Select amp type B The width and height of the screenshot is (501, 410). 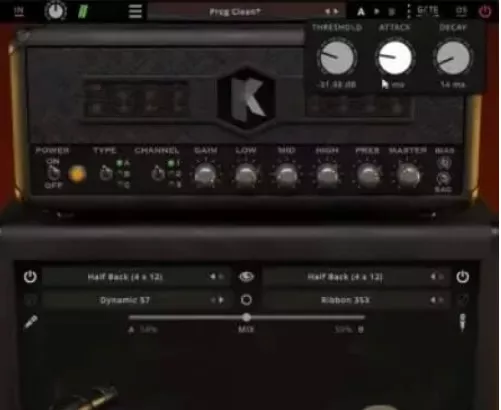click(x=123, y=174)
